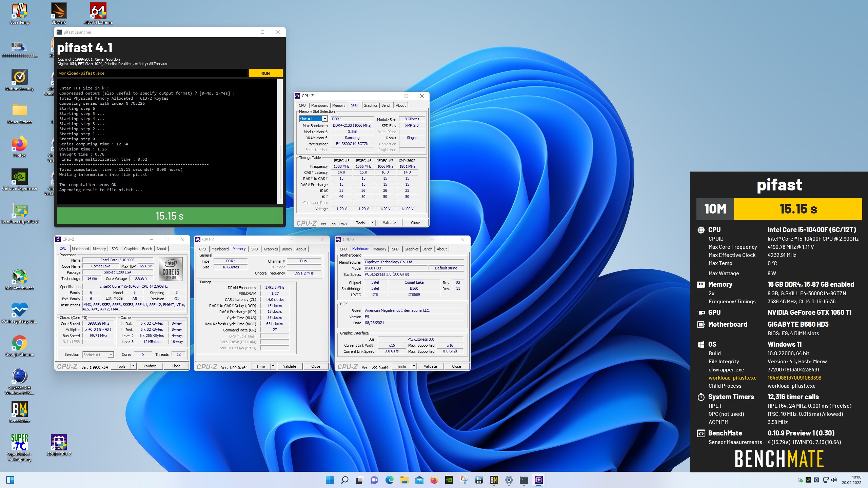Screen dimensions: 868x488
Task: Click Core Speed 3988.28 MHz value
Action: point(98,323)
